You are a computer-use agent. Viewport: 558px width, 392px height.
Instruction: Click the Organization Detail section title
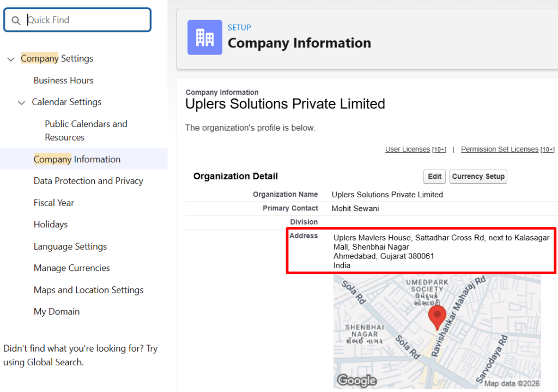tap(235, 176)
